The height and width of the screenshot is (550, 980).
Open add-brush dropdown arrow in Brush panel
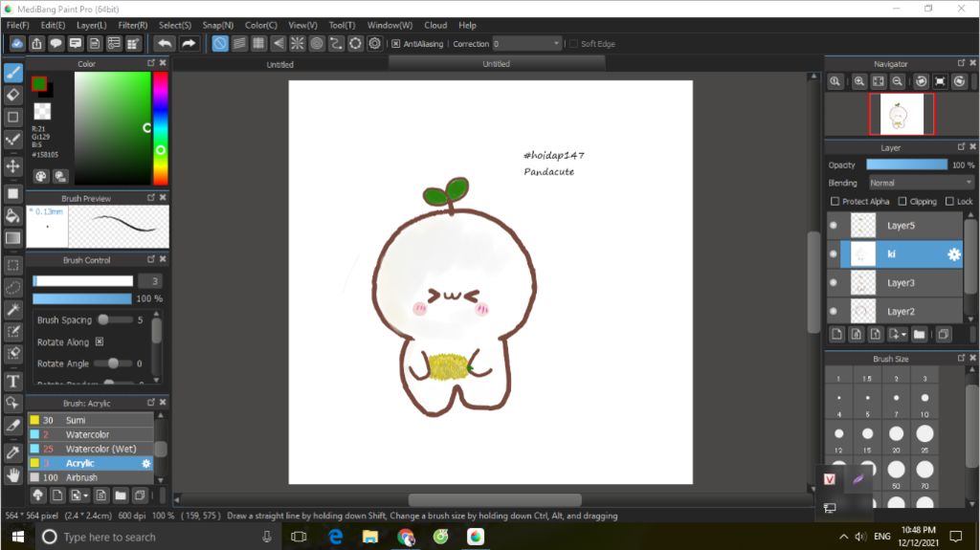[x=85, y=495]
